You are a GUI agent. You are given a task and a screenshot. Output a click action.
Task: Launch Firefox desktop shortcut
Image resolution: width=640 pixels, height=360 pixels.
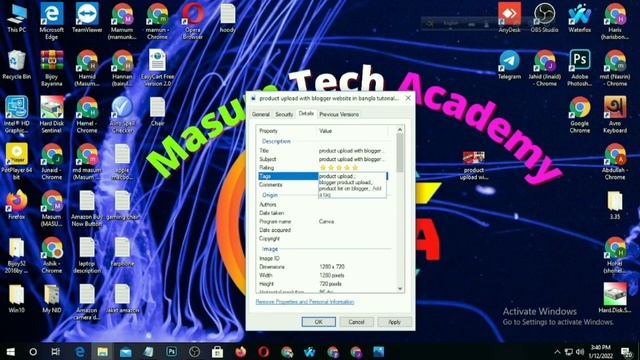pyautogui.click(x=16, y=205)
